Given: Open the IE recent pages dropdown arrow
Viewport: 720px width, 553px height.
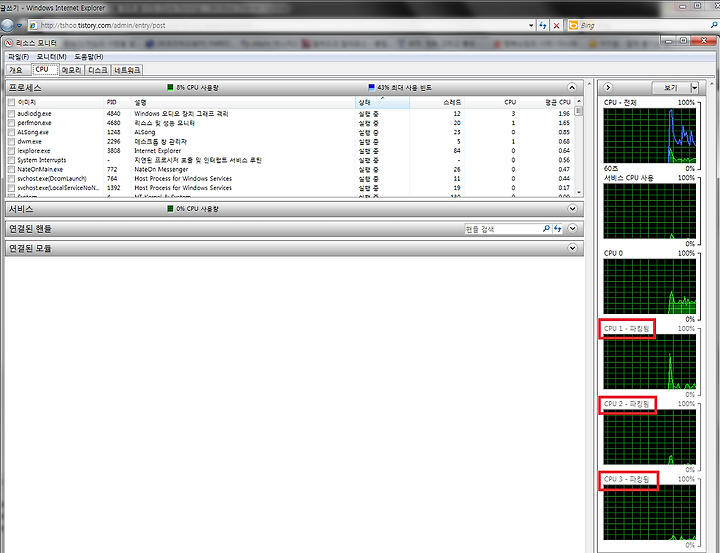Looking at the screenshot, I should (x=19, y=25).
